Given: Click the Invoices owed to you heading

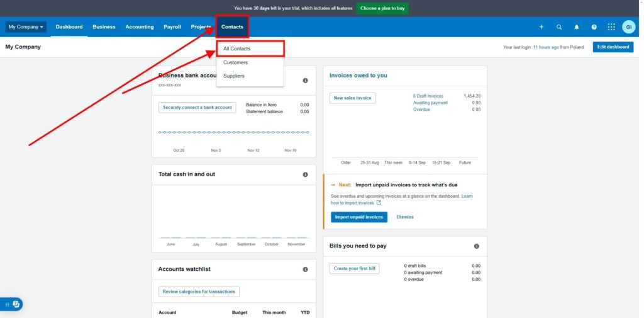Looking at the screenshot, I should (358, 76).
